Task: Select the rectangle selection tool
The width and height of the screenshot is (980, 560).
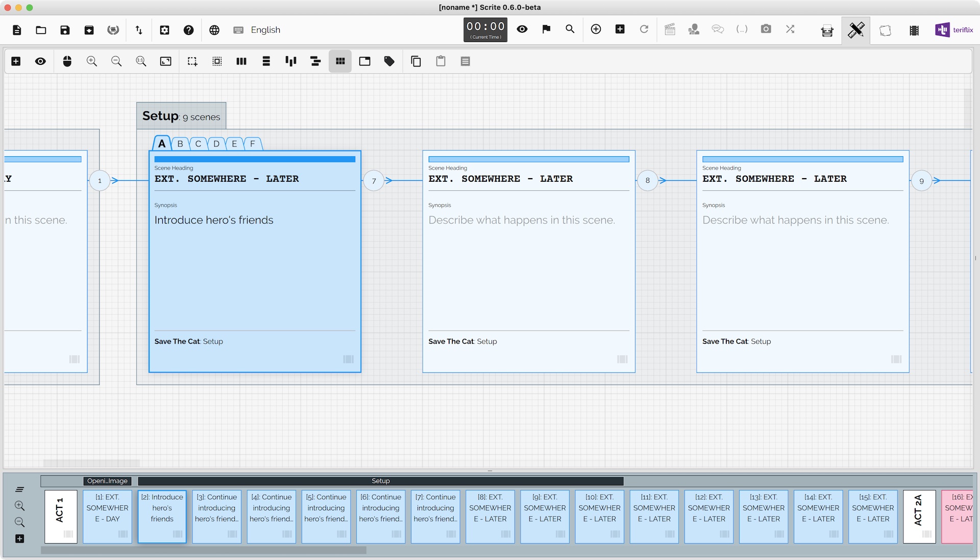Action: (x=192, y=61)
